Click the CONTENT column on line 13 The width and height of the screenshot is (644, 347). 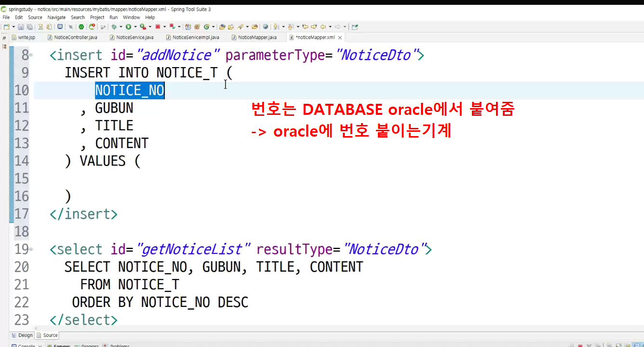point(122,143)
